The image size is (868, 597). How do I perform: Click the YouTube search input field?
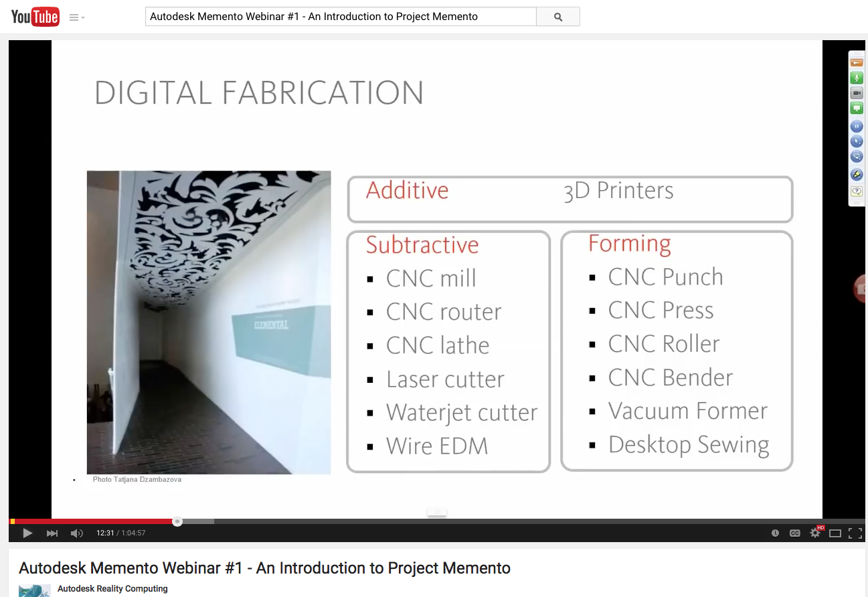(x=340, y=17)
